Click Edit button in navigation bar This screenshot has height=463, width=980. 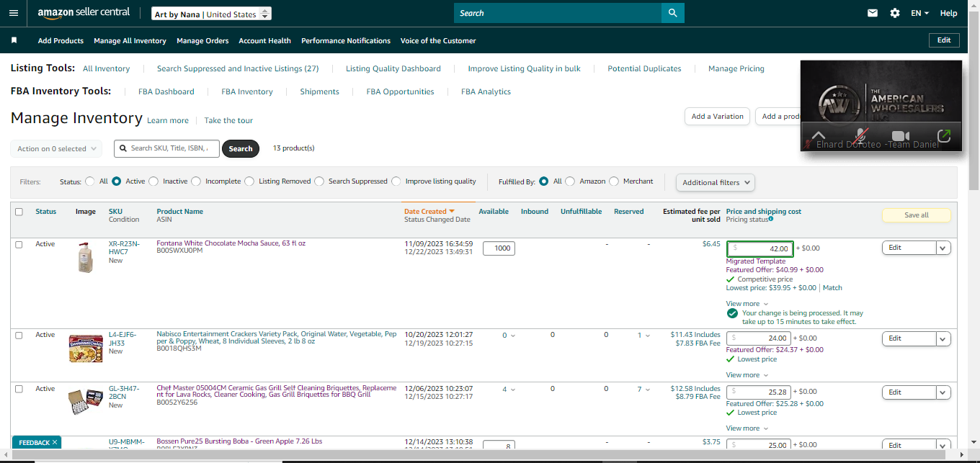point(944,40)
